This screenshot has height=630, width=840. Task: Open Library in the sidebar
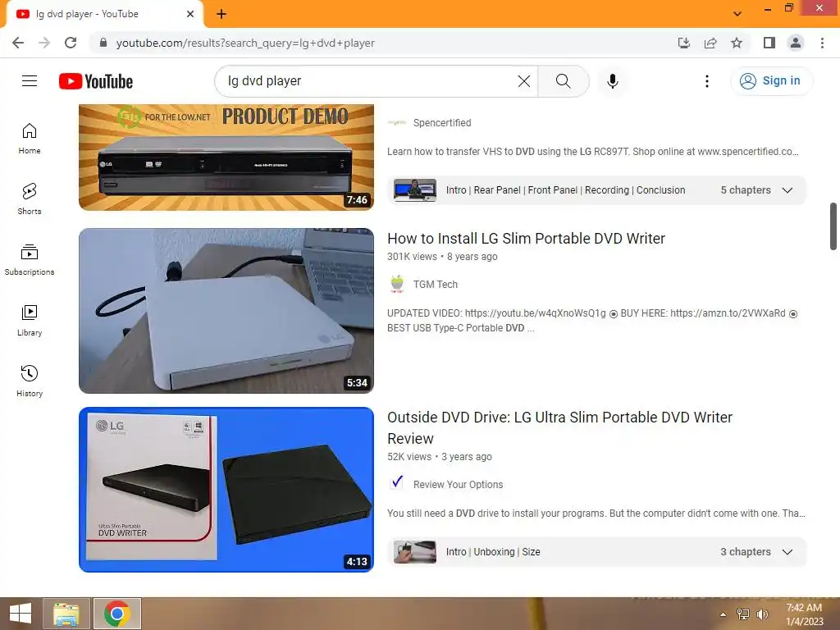click(30, 321)
